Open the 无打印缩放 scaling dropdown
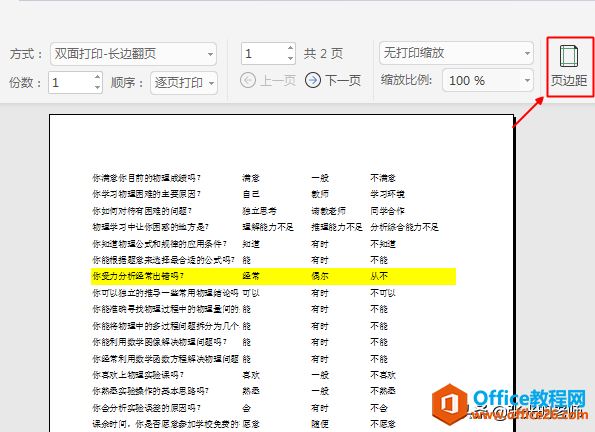The height and width of the screenshot is (432, 595). point(456,53)
